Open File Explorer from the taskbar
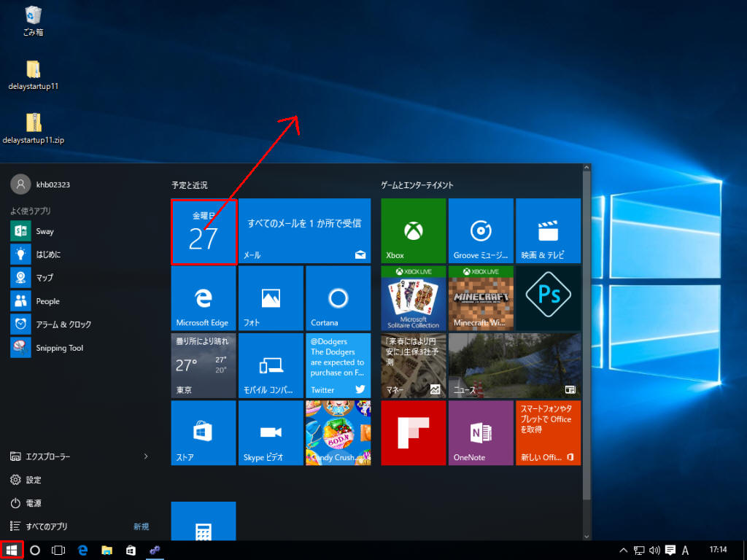The height and width of the screenshot is (560, 747). [107, 551]
